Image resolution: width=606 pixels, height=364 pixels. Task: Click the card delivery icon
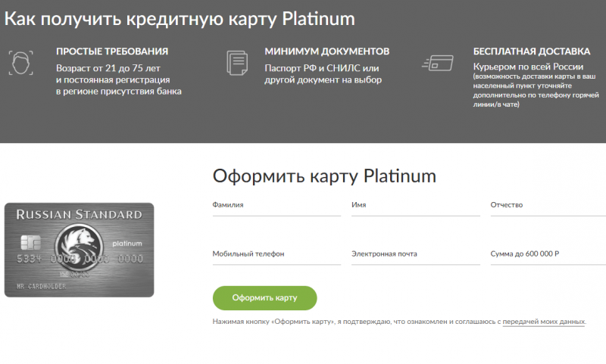(x=438, y=63)
